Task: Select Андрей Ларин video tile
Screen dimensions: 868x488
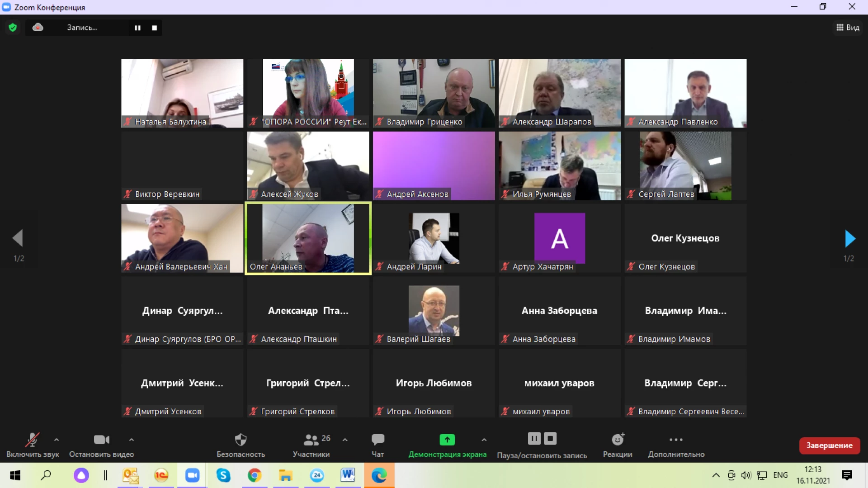Action: pos(434,238)
